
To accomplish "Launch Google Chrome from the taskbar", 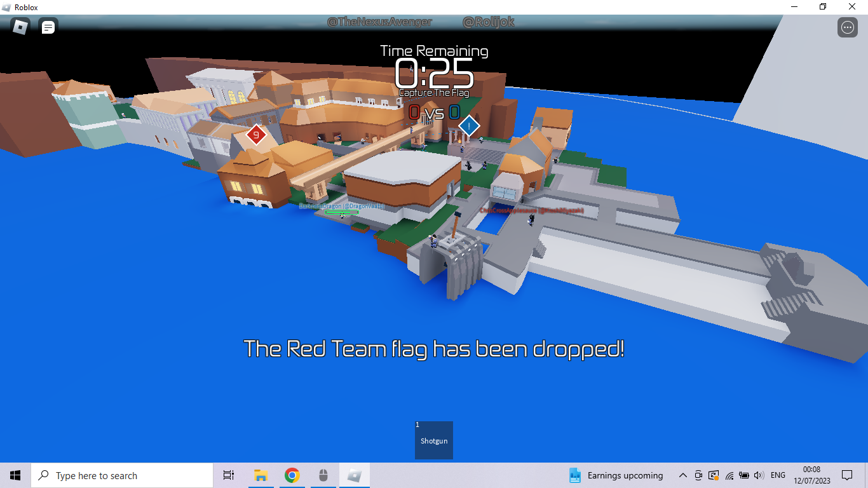I will 292,475.
